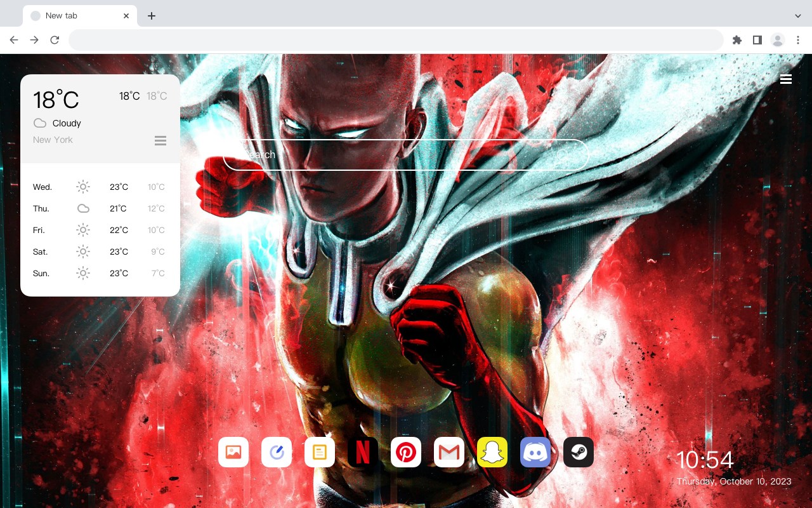Viewport: 812px width, 508px height.
Task: Click Friday's sunny forecast icon
Action: pos(83,230)
